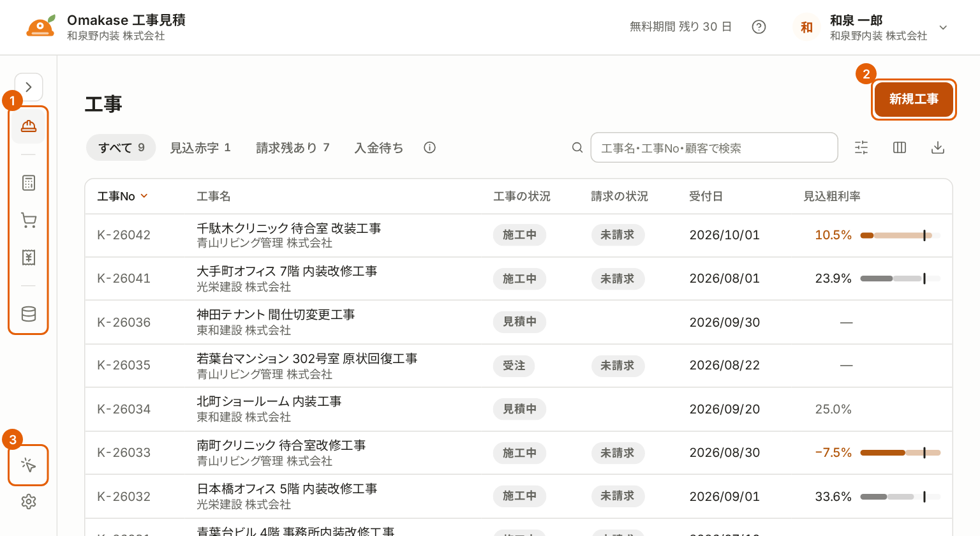Open the 工事 helmet icon in sidebar
Image resolution: width=980 pixels, height=536 pixels.
pos(29,126)
